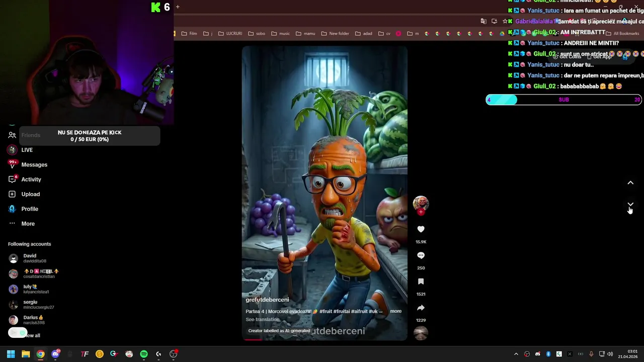
Task: Click the video playback progress bar
Action: coord(325,339)
